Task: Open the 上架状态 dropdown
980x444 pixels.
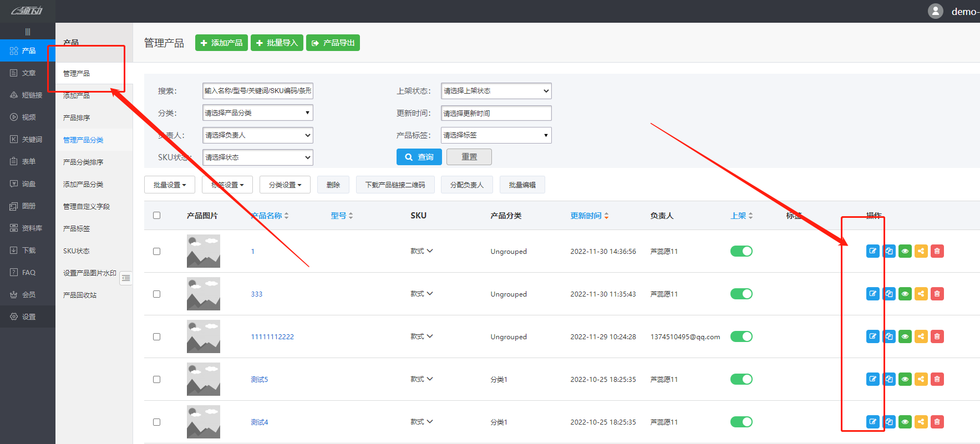Action: point(496,91)
